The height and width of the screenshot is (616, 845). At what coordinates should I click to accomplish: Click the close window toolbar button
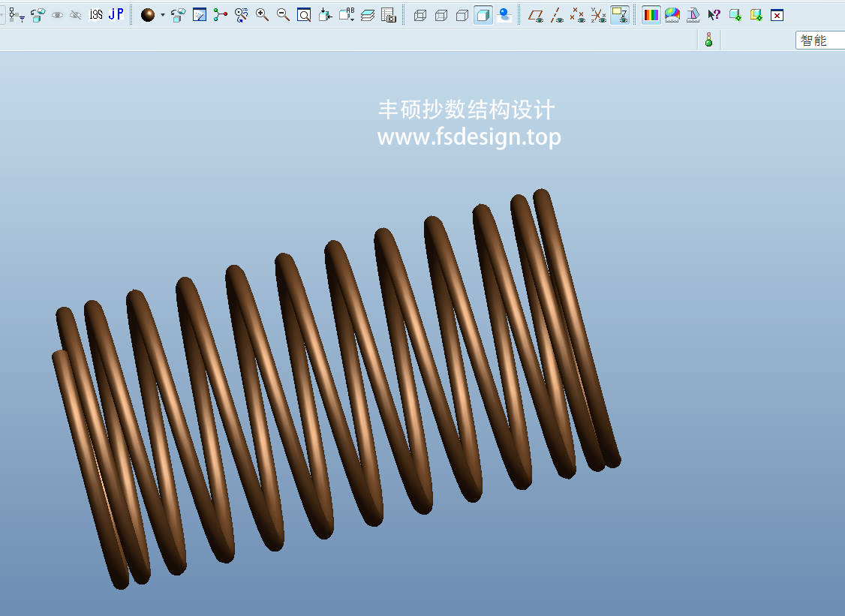(777, 14)
